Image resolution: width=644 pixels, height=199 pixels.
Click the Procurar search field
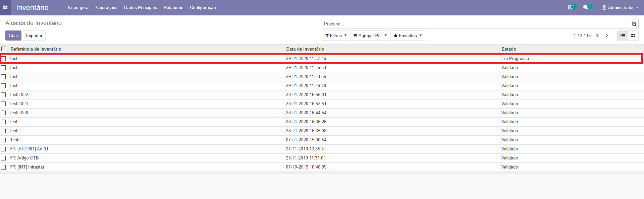(x=476, y=24)
